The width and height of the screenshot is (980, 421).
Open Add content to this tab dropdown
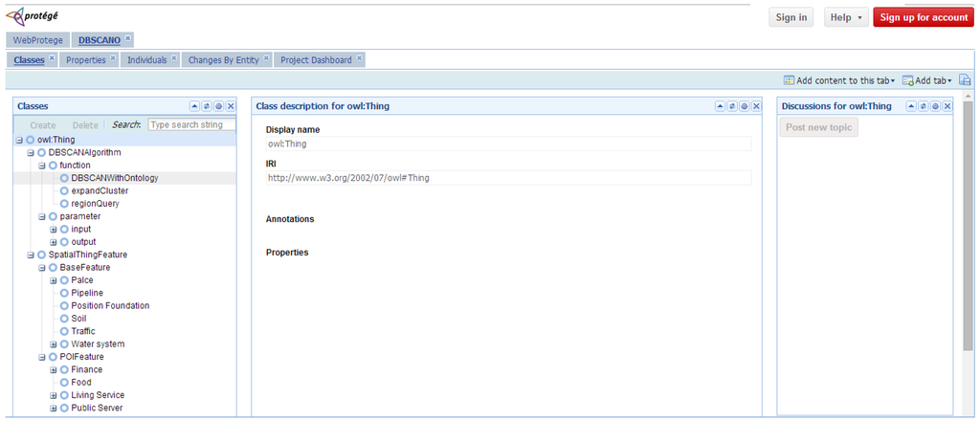(x=839, y=80)
